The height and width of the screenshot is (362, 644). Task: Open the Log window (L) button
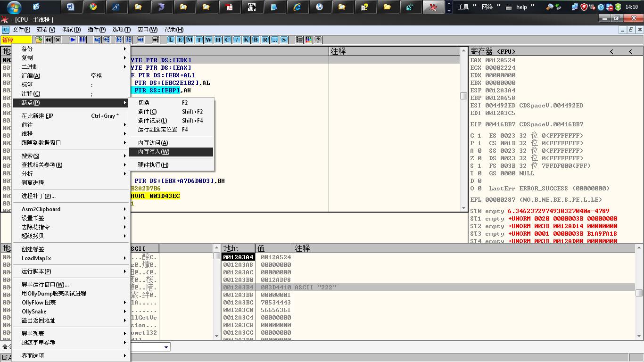(x=171, y=40)
